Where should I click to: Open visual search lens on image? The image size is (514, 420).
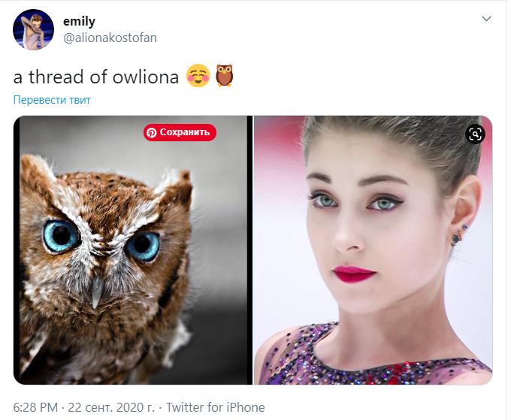click(474, 134)
